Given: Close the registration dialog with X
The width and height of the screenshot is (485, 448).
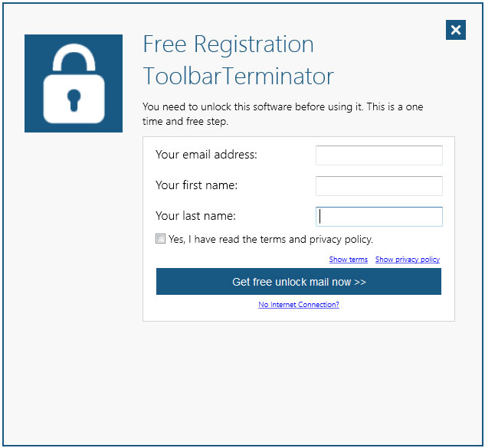Looking at the screenshot, I should pos(456,30).
